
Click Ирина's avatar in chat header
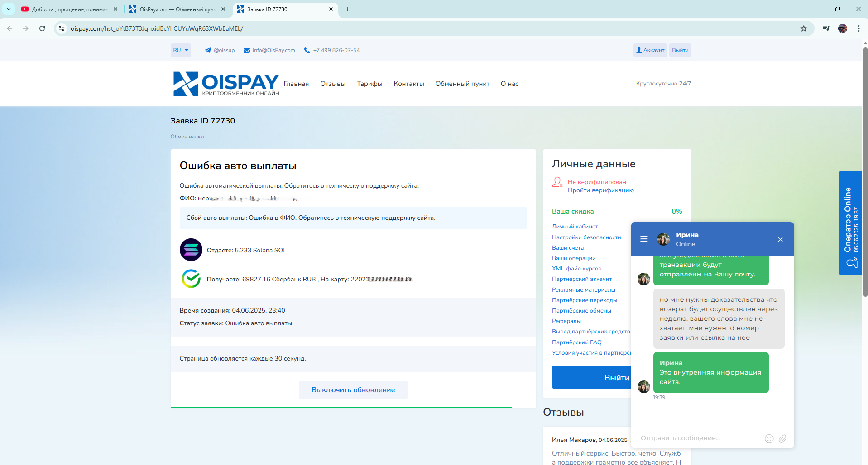click(663, 239)
